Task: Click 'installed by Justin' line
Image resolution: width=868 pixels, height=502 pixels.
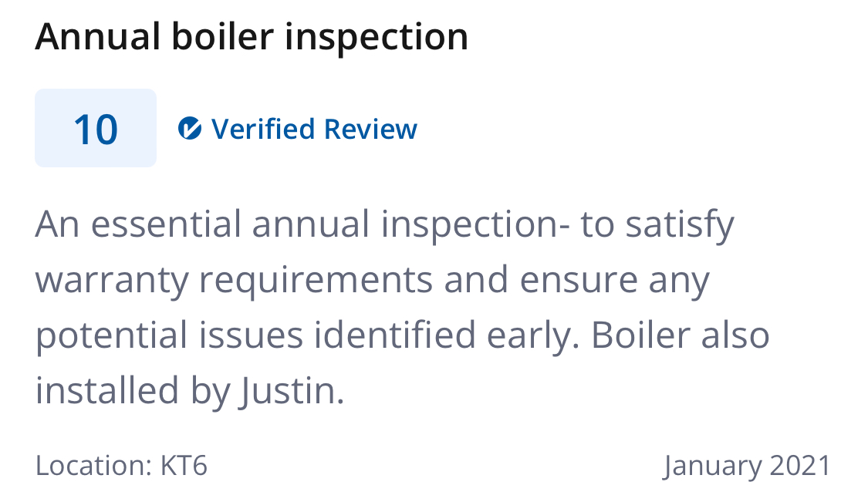Action: 190,392
